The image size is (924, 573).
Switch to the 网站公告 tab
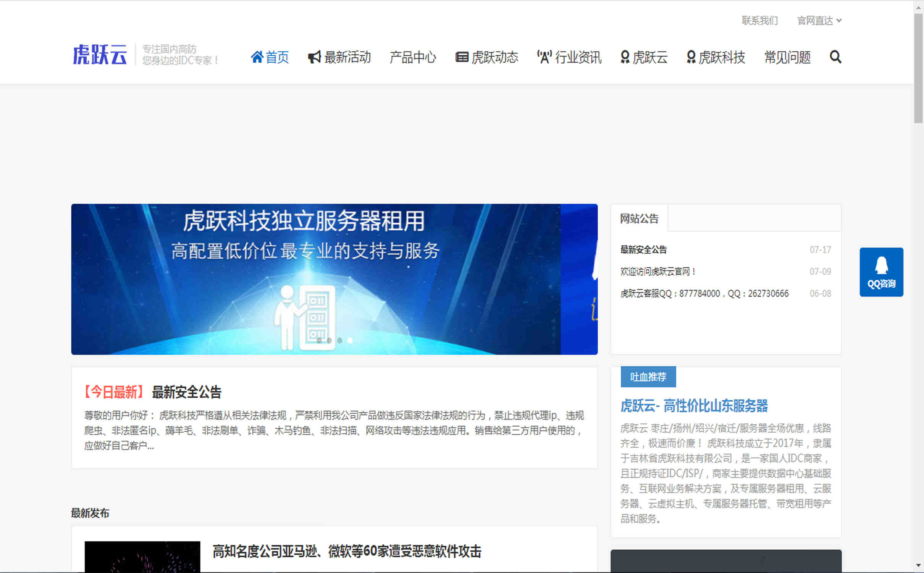(639, 218)
